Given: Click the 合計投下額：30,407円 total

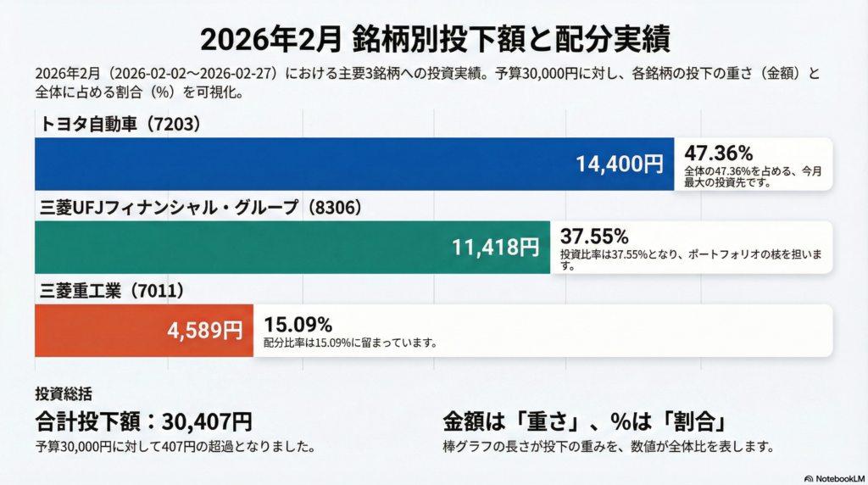Looking at the screenshot, I should pyautogui.click(x=143, y=421).
